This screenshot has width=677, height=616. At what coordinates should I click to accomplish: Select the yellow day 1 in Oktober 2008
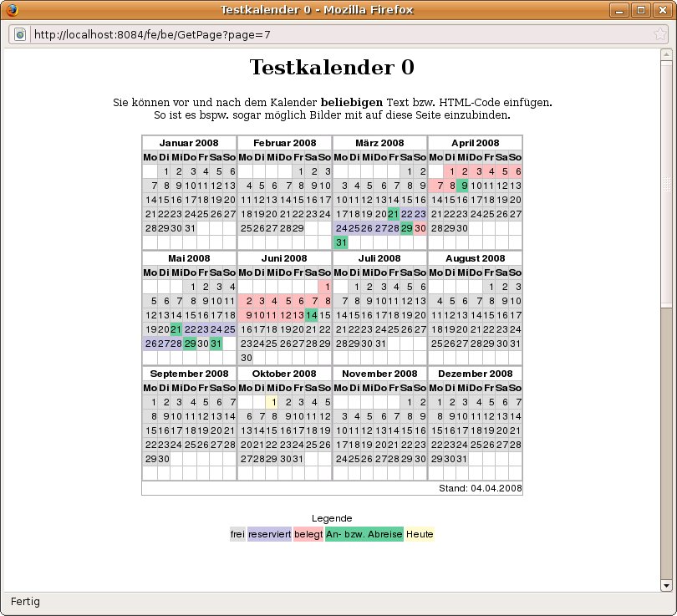272,402
